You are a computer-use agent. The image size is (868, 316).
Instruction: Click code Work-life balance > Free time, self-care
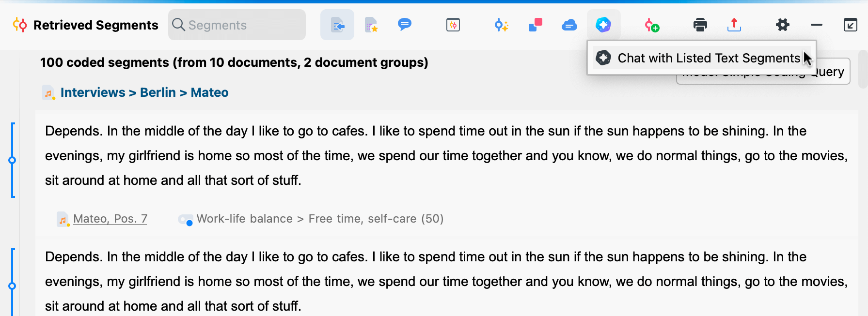320,219
